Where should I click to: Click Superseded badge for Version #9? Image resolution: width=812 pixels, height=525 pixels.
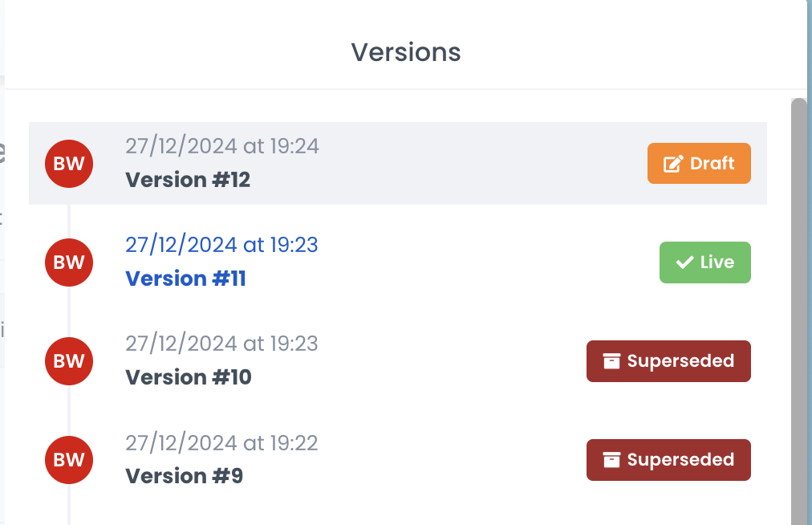pos(668,460)
